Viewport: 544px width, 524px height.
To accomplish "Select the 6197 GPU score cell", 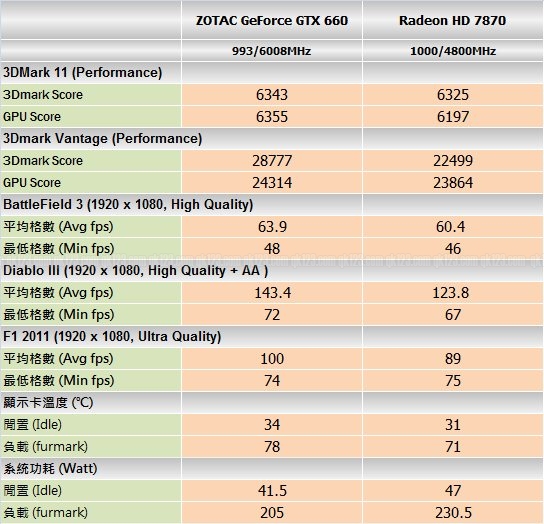I will click(453, 117).
